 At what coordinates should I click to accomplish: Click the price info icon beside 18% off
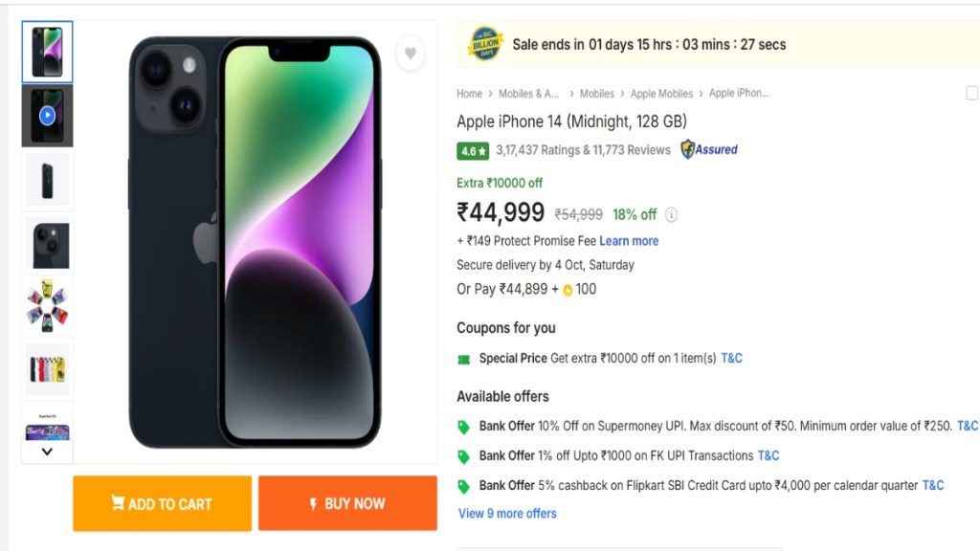click(672, 214)
